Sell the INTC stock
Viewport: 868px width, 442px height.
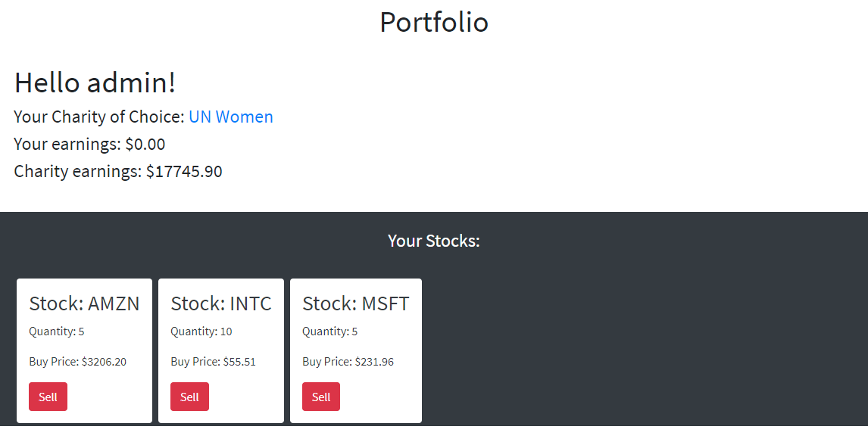tap(189, 397)
